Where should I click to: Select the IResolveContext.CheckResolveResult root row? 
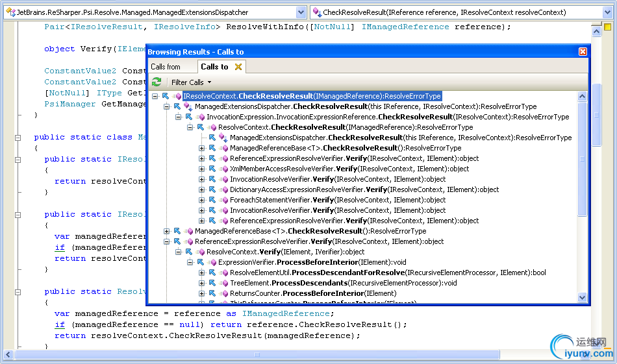pos(312,96)
